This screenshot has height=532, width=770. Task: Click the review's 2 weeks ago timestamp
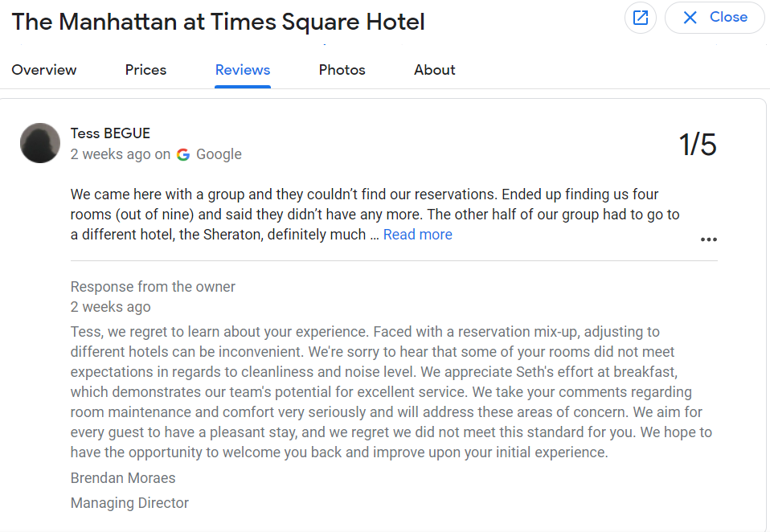click(110, 154)
